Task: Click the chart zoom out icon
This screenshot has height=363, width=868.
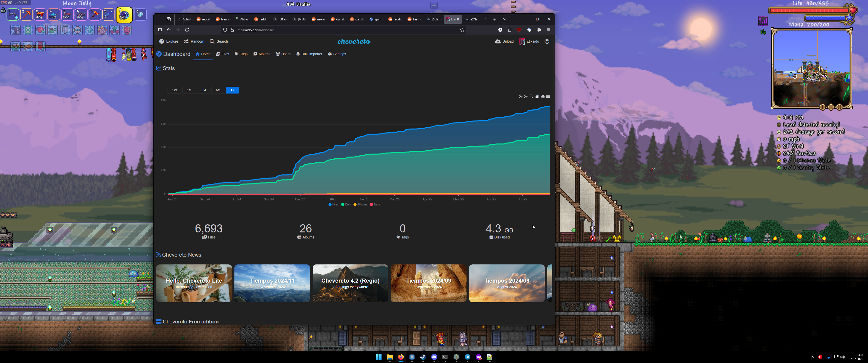Action: click(x=526, y=96)
